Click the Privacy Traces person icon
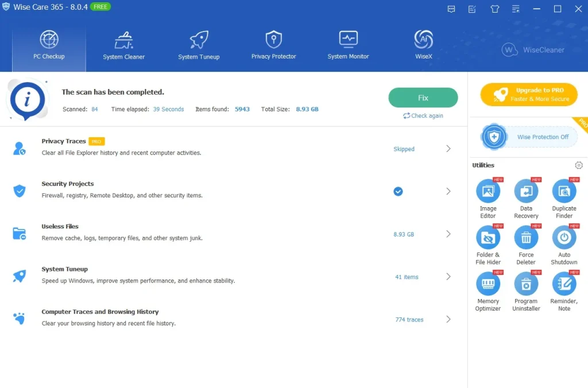The image size is (588, 388). 19,149
